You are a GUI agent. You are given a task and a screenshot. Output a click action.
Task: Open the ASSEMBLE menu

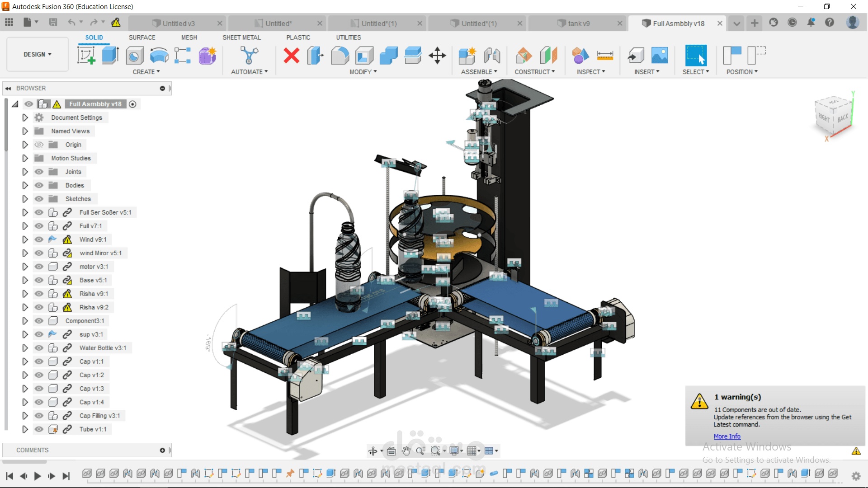coord(479,72)
